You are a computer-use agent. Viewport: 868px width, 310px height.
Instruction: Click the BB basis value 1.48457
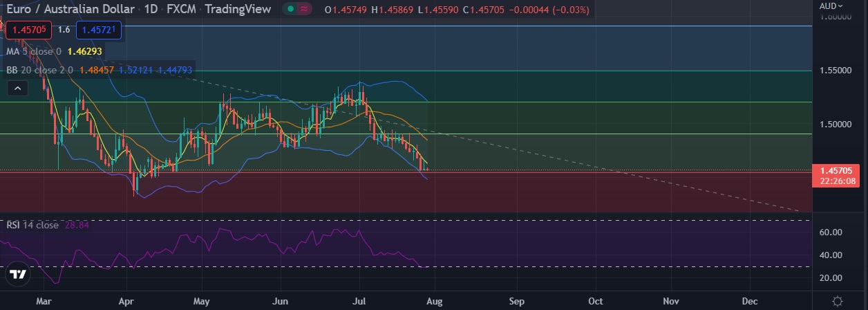[97, 69]
